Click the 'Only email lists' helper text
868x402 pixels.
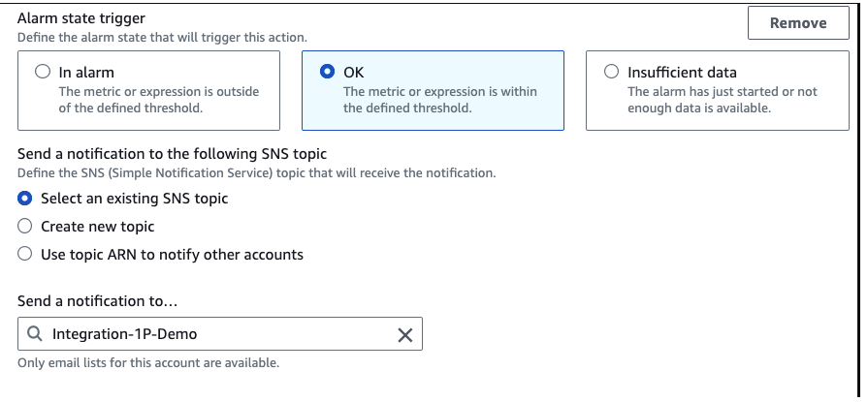[148, 364]
